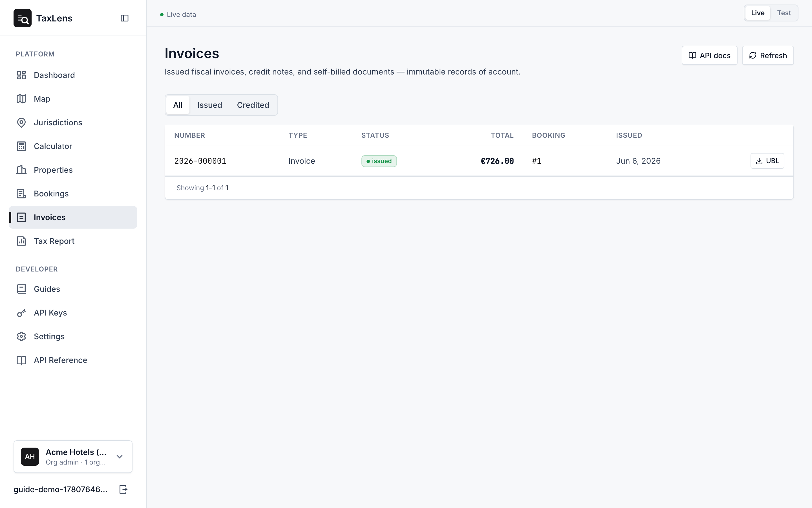Click the circular arrows Refresh icon
The width and height of the screenshot is (812, 508).
click(x=753, y=55)
